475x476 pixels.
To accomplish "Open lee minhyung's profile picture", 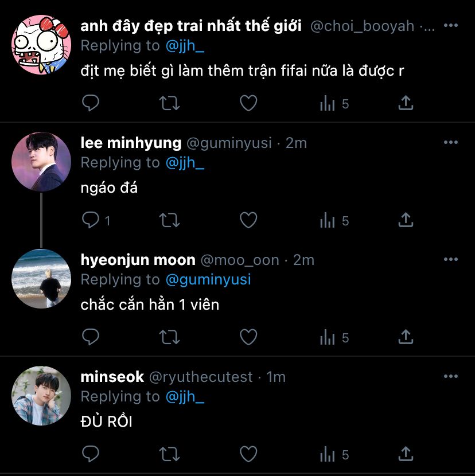I will [41, 162].
